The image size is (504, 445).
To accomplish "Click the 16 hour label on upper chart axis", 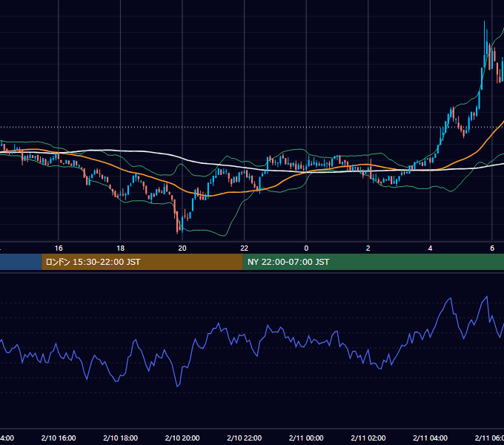I will tap(59, 248).
